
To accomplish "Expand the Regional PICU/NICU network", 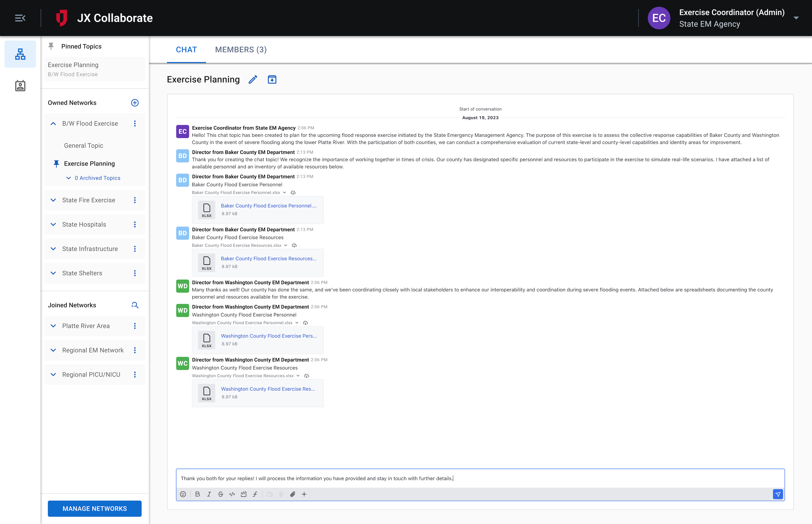I will (53, 375).
